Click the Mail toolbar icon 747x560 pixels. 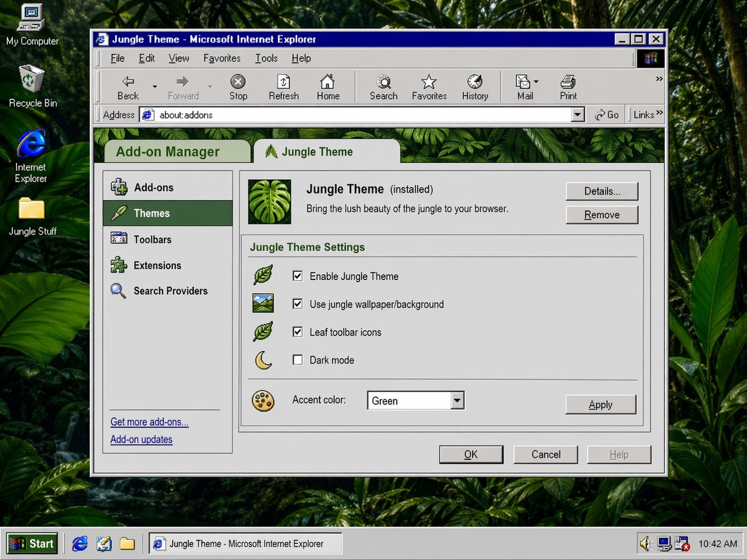pyautogui.click(x=522, y=82)
